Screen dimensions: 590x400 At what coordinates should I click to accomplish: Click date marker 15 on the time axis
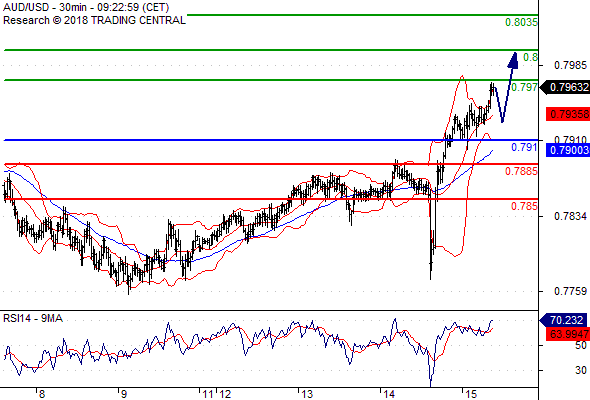coord(471,394)
